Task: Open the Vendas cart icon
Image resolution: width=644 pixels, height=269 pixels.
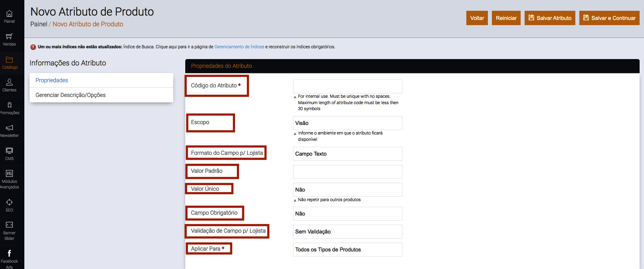Action: tap(9, 36)
